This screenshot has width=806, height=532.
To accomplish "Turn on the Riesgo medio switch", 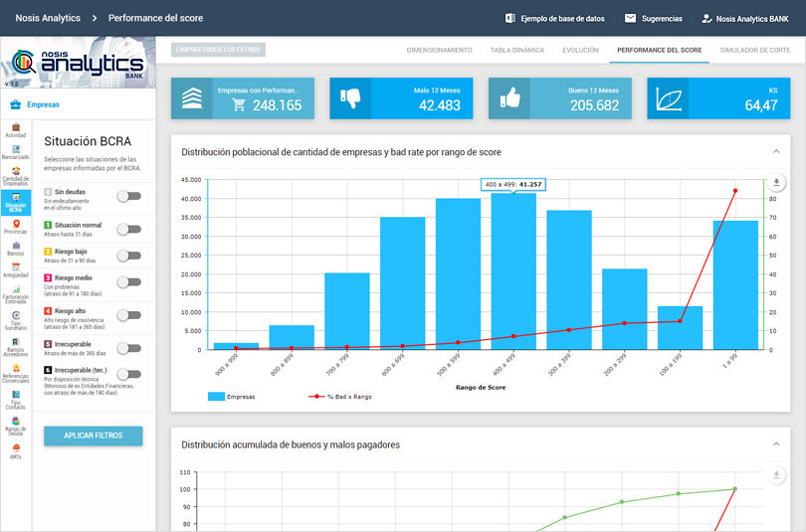I will 129,281.
